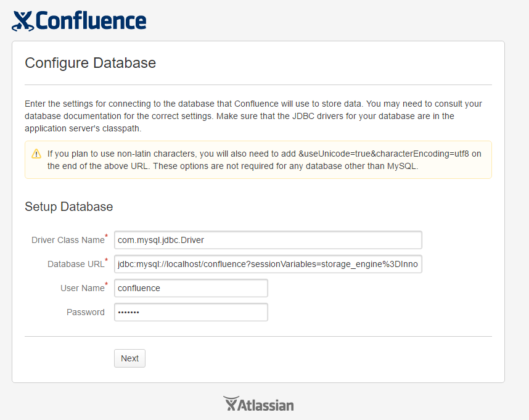
Task: Click the red asterisk beside User Name
Action: (106, 284)
